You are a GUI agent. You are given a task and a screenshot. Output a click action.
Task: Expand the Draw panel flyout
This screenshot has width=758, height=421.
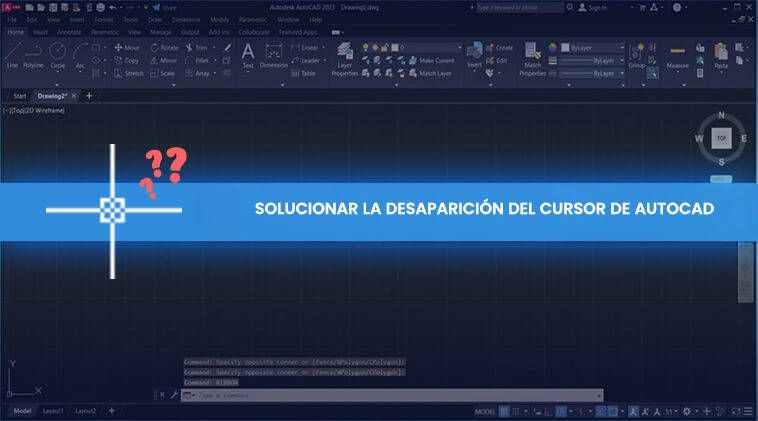(57, 85)
